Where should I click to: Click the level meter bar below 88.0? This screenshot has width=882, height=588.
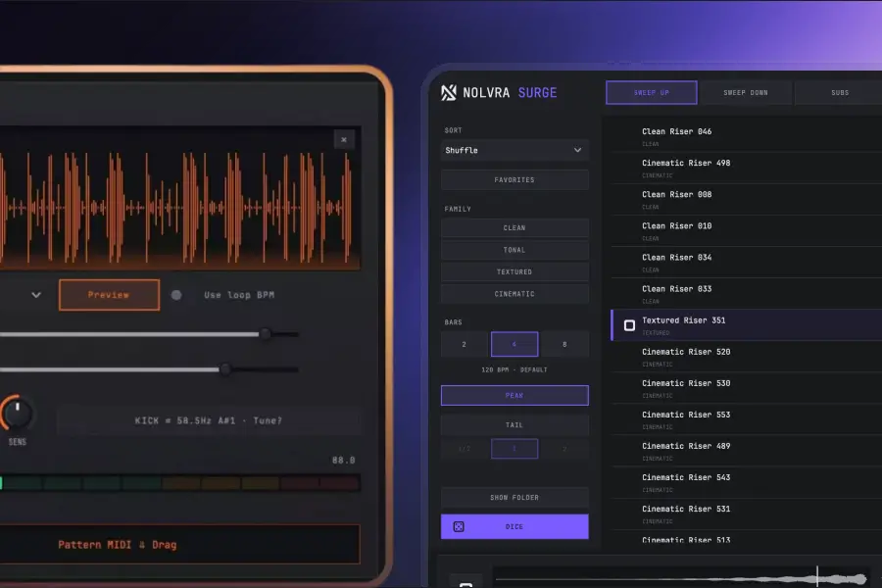click(179, 483)
